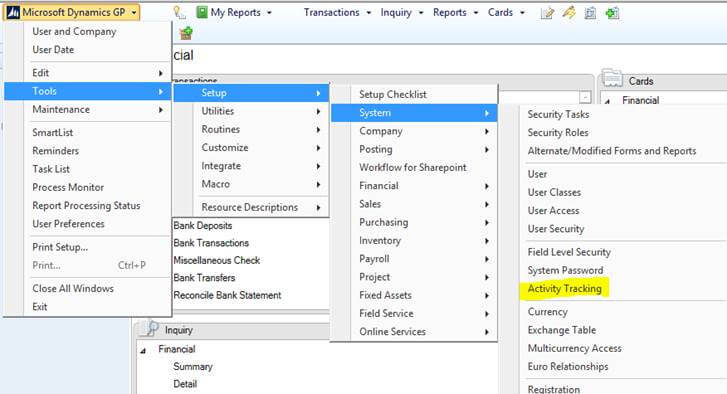Expand the Integrate submenu
Screen dimensions: 727x394
click(251, 166)
